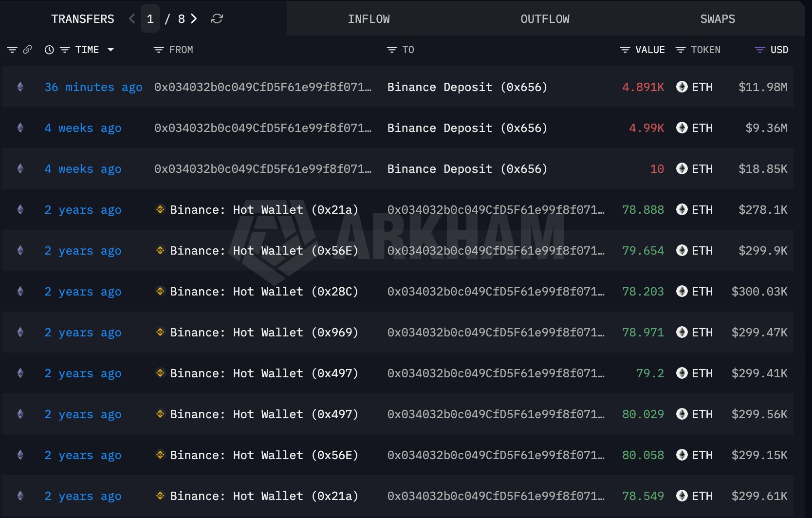Open Binance: Hot Wallet (0x969) link
The image size is (812, 518).
pyautogui.click(x=264, y=333)
